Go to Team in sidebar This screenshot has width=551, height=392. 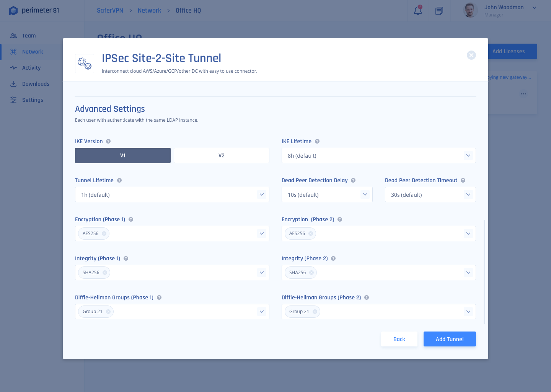(29, 36)
